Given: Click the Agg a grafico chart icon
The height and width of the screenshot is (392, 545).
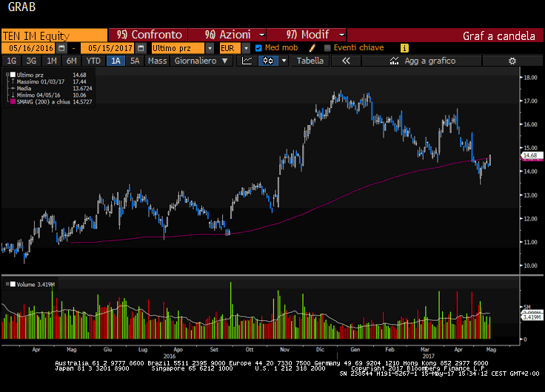Looking at the screenshot, I should tap(394, 61).
